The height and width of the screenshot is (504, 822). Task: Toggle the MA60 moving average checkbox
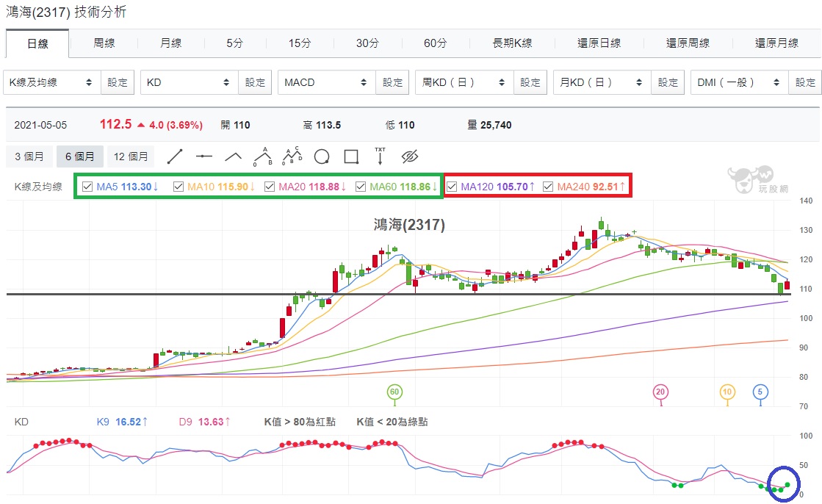[x=361, y=187]
